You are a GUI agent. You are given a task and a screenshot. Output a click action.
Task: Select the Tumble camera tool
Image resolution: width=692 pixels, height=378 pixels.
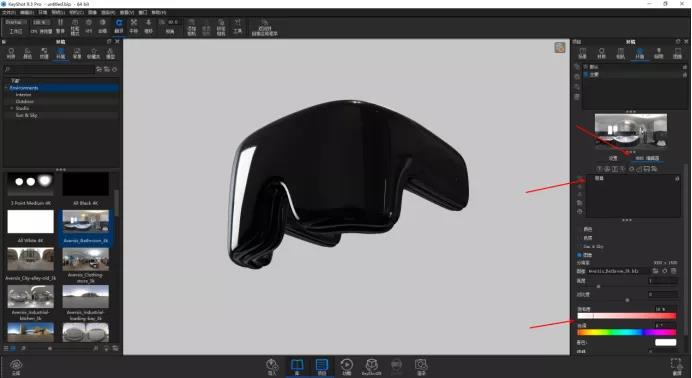[x=119, y=26]
